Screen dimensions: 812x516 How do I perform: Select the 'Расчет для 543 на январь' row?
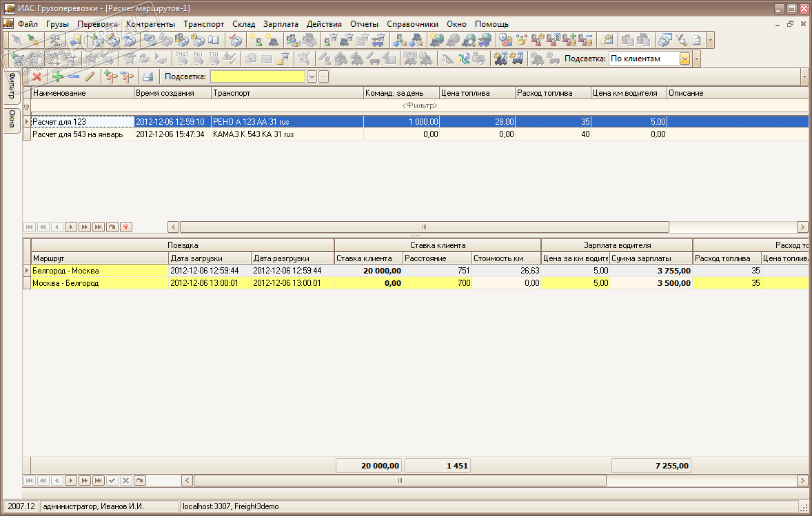point(77,134)
